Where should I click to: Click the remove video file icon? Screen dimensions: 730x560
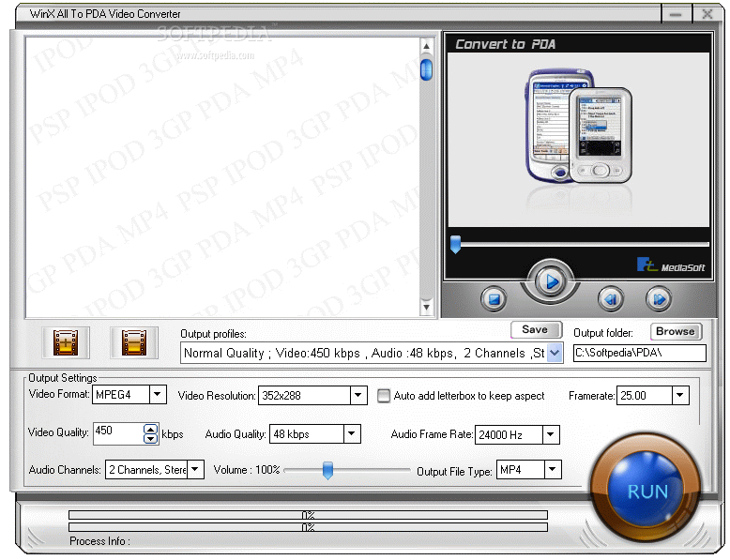coord(134,342)
